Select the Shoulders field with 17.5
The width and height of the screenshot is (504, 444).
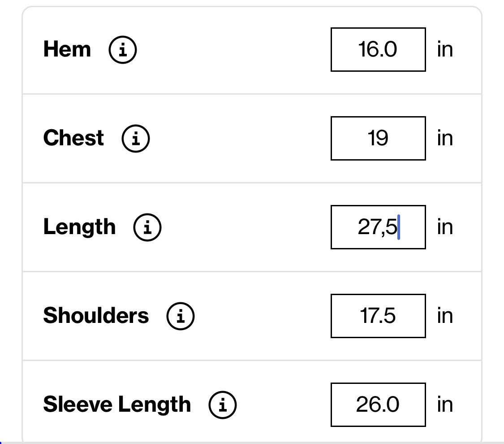[378, 316]
